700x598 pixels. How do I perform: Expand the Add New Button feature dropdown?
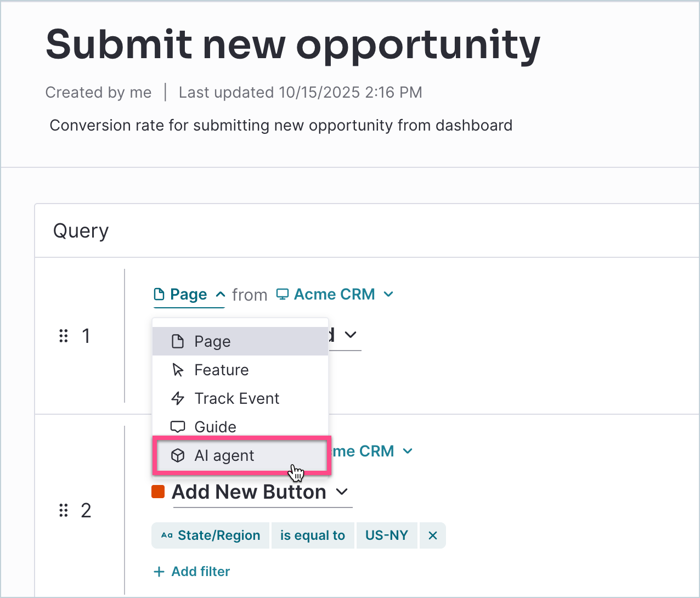(342, 492)
